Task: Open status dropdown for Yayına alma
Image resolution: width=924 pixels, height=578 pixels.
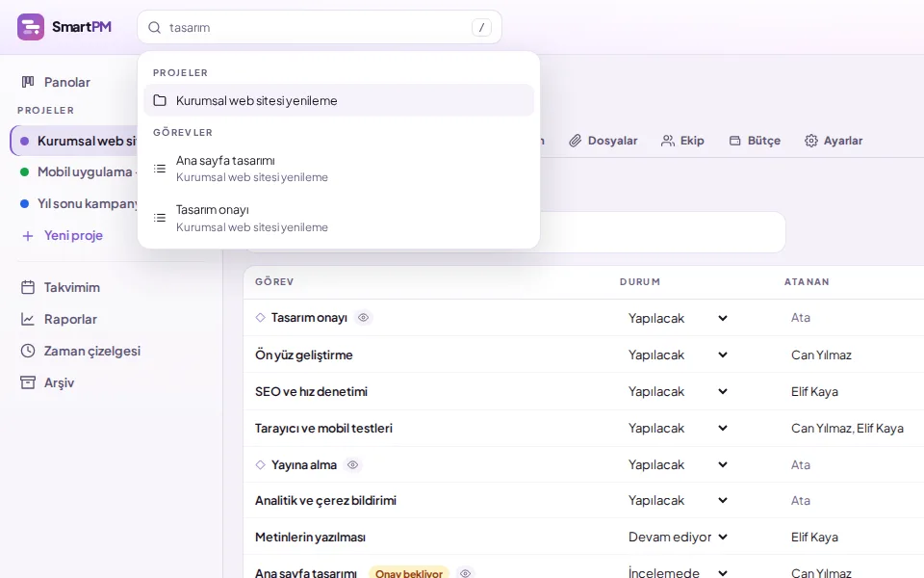Action: (x=678, y=464)
